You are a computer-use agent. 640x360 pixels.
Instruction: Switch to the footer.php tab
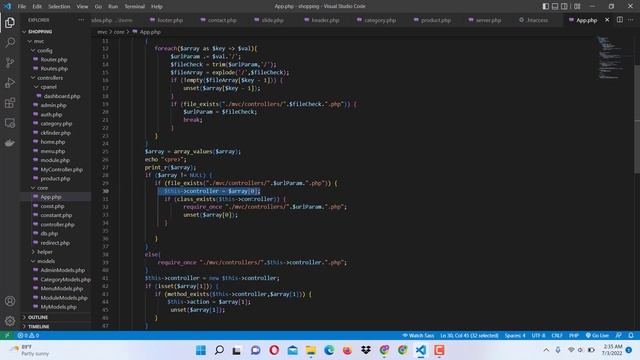(166, 20)
